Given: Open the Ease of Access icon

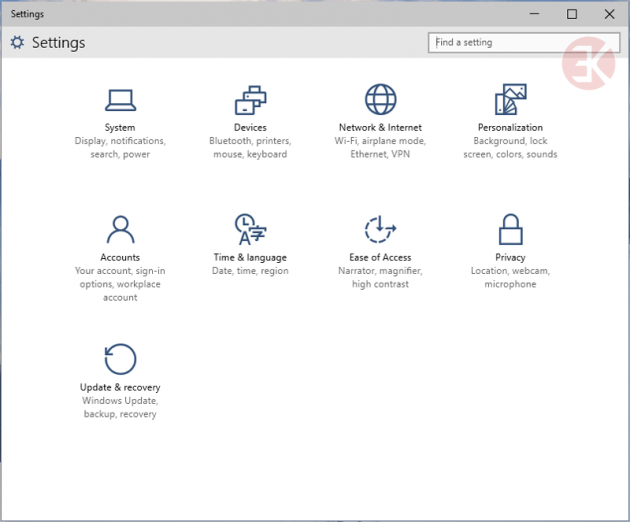Looking at the screenshot, I should [380, 229].
